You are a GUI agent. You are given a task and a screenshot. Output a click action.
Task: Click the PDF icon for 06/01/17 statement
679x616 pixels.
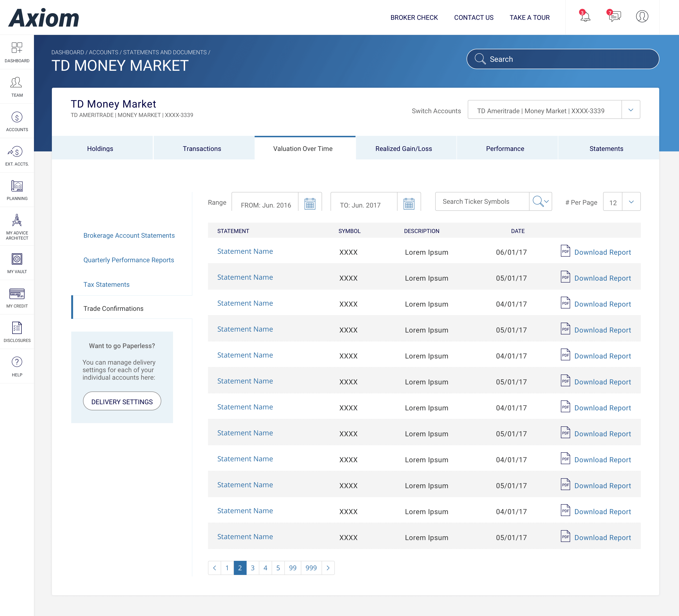(x=565, y=251)
